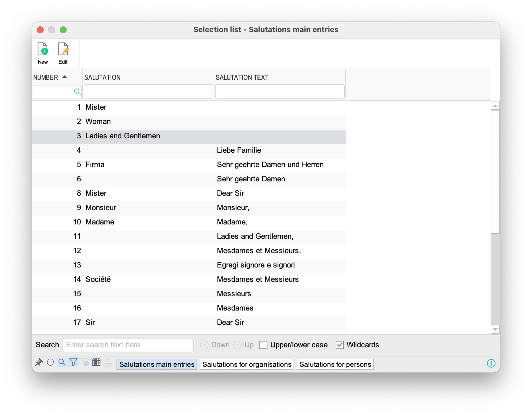Open the column grid configuration icon
The image size is (532, 415).
96,362
